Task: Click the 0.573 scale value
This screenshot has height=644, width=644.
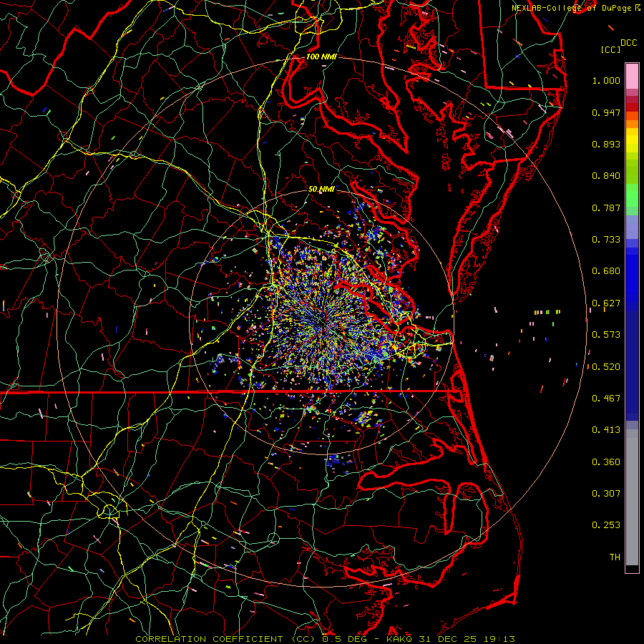Action: [606, 335]
